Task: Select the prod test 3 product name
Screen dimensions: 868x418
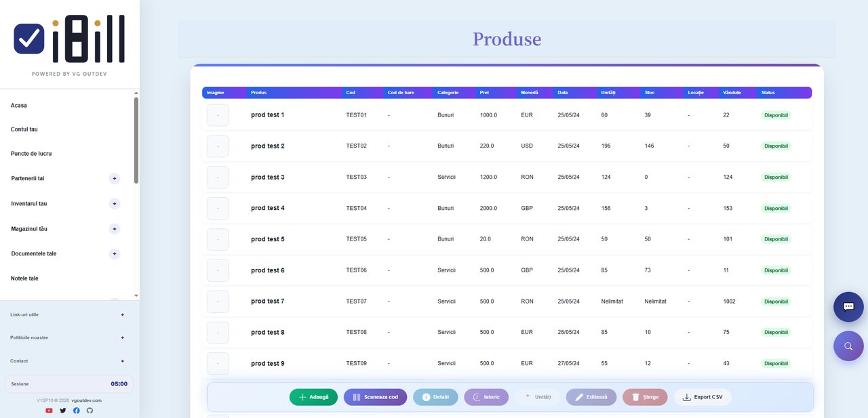Action: (x=268, y=177)
